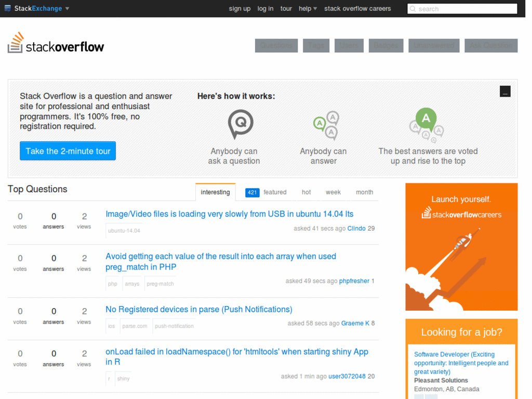Click the preg-match tag
Screen dimensions: 532x399
pos(160,284)
